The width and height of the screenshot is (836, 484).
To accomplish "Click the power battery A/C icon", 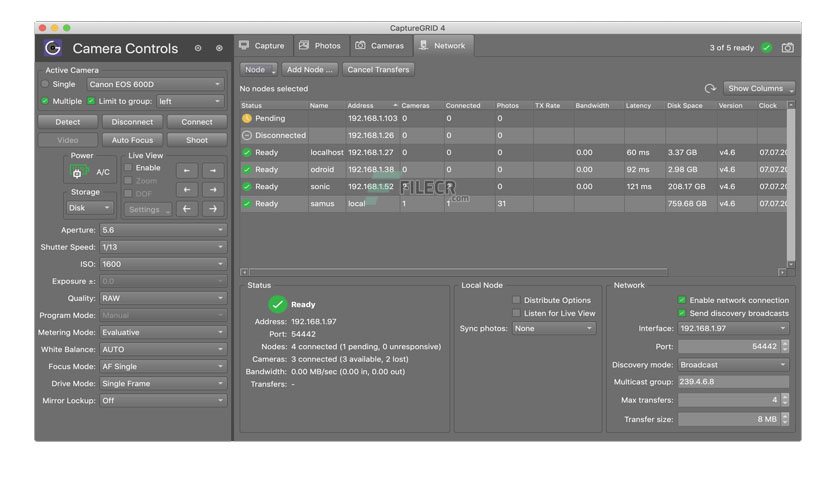I will coord(78,172).
